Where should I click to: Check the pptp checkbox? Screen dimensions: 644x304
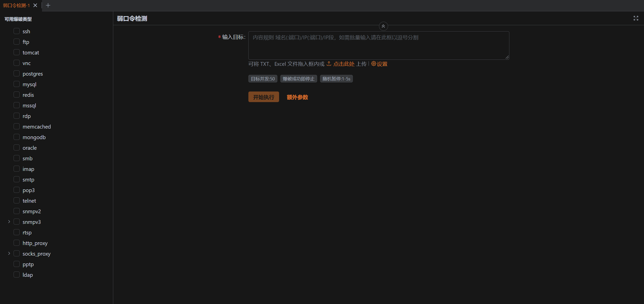pos(17,264)
